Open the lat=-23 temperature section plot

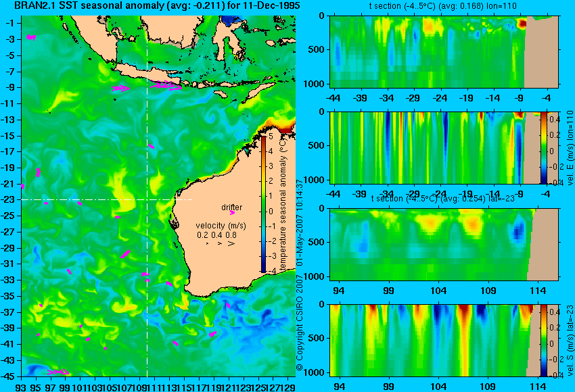444,245
